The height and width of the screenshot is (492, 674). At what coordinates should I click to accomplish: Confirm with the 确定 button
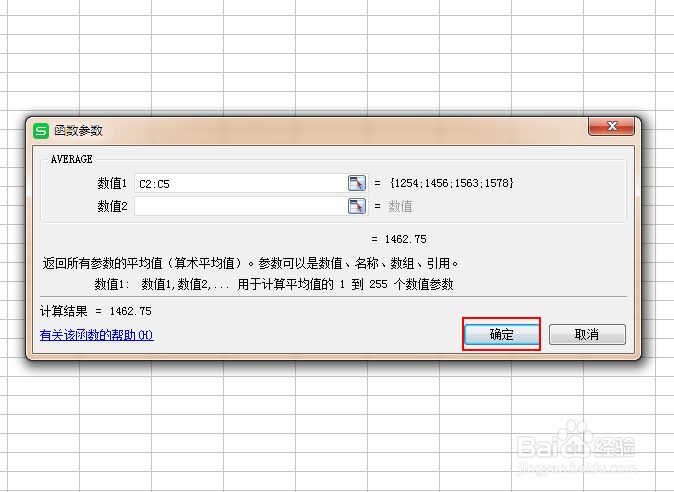(x=502, y=334)
